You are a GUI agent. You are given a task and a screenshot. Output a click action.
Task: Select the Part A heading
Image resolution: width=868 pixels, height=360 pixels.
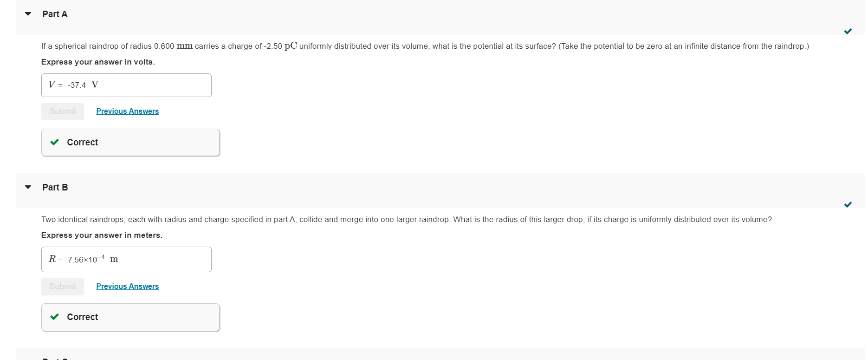[x=55, y=14]
